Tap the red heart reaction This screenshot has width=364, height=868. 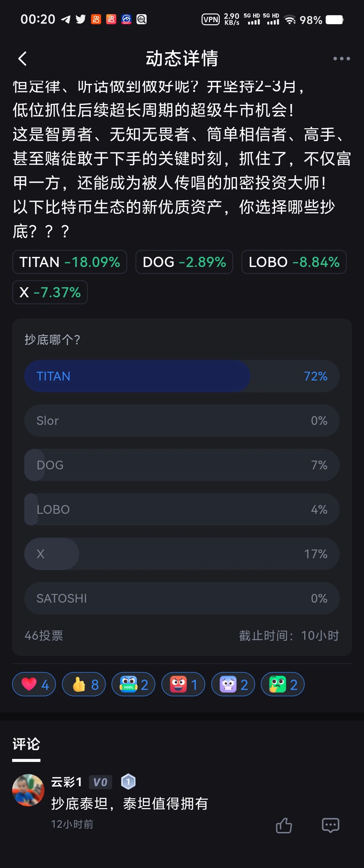tap(34, 685)
